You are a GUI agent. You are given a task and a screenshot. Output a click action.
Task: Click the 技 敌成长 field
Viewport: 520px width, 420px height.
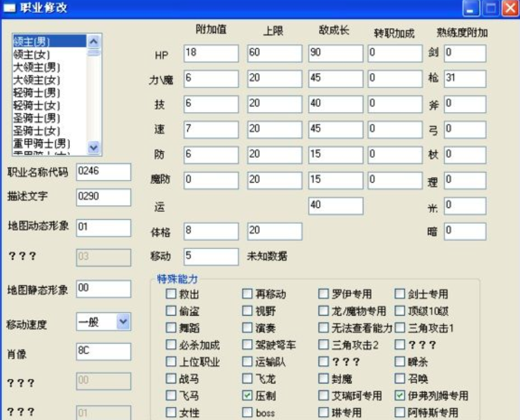coord(335,104)
